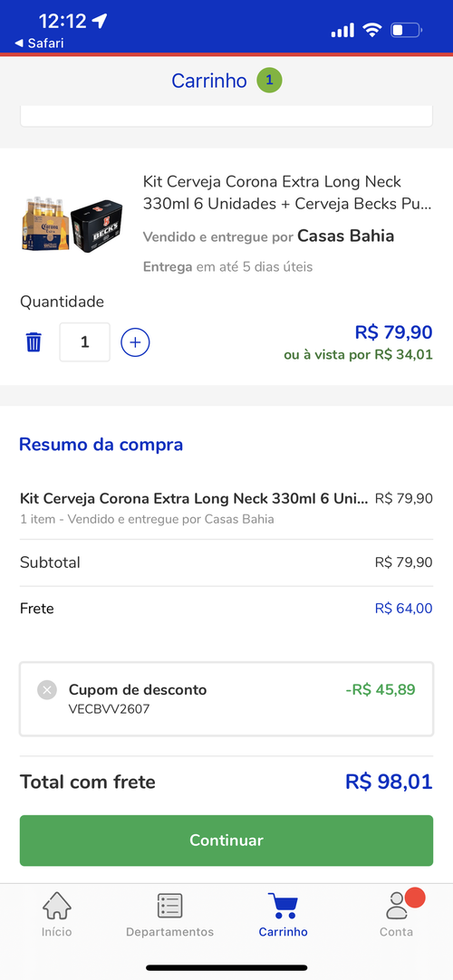
Task: Tap the Carrinho cart icon in the bottom bar
Action: 283,906
